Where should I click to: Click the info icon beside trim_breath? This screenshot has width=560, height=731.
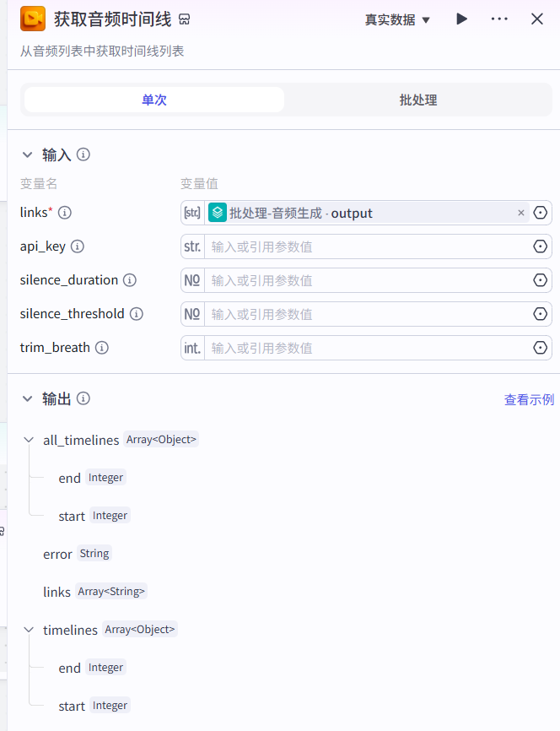tap(102, 348)
